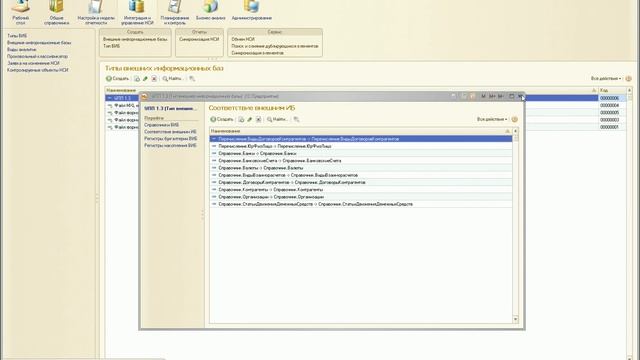640x360 pixels.
Task: Click Тип ВИБ under Создать group
Action: (x=111, y=46)
